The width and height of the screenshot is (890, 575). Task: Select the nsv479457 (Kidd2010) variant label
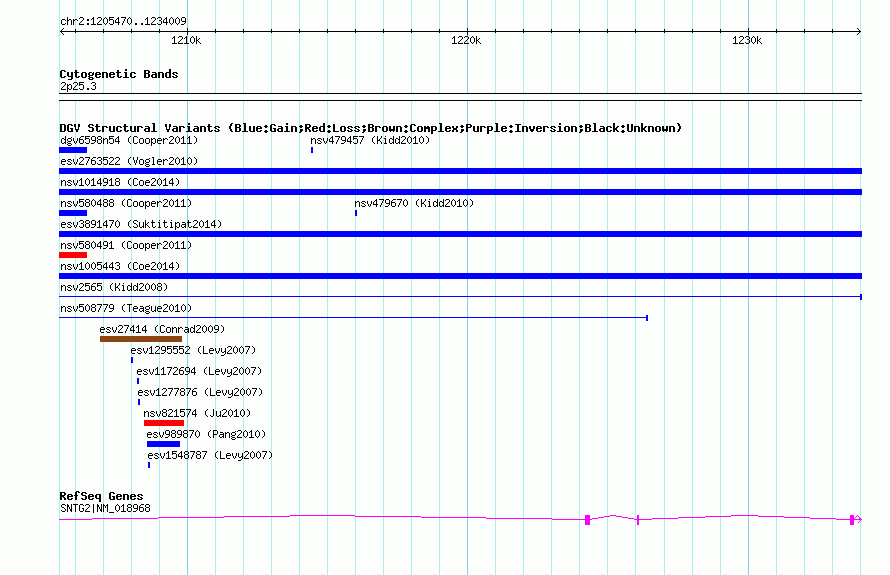point(370,140)
